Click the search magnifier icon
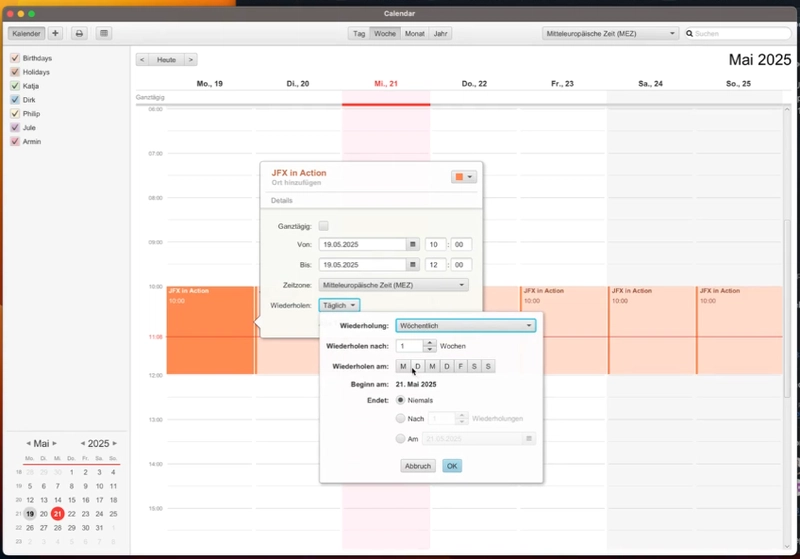 [x=689, y=34]
